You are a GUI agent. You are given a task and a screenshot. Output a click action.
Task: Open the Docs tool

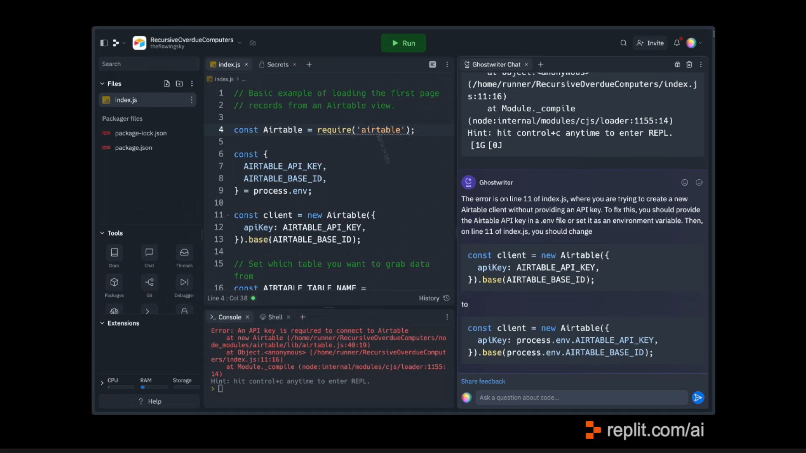(x=115, y=256)
